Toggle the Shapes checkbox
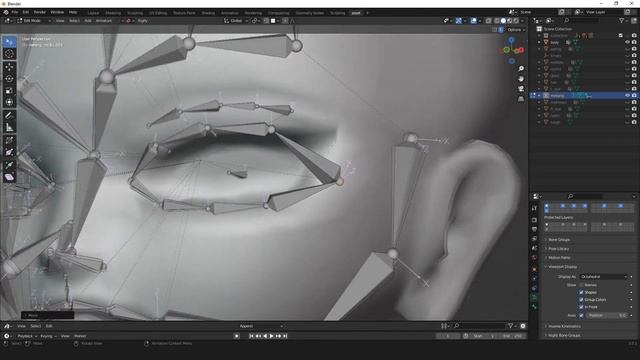 [581, 292]
